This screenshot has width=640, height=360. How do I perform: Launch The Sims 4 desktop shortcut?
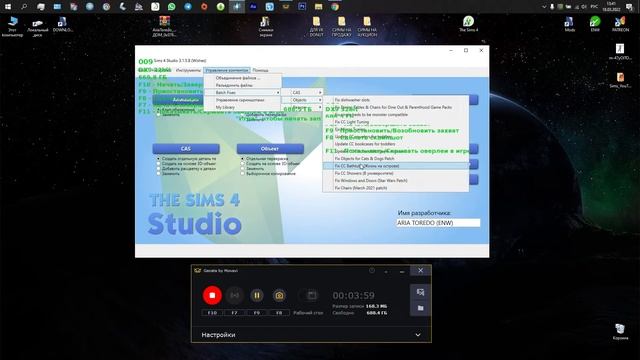click(x=468, y=24)
